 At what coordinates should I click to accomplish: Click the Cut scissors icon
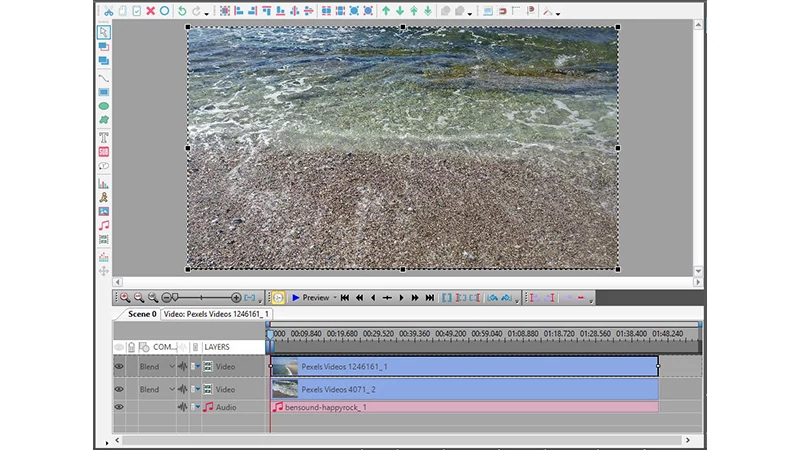click(x=109, y=11)
